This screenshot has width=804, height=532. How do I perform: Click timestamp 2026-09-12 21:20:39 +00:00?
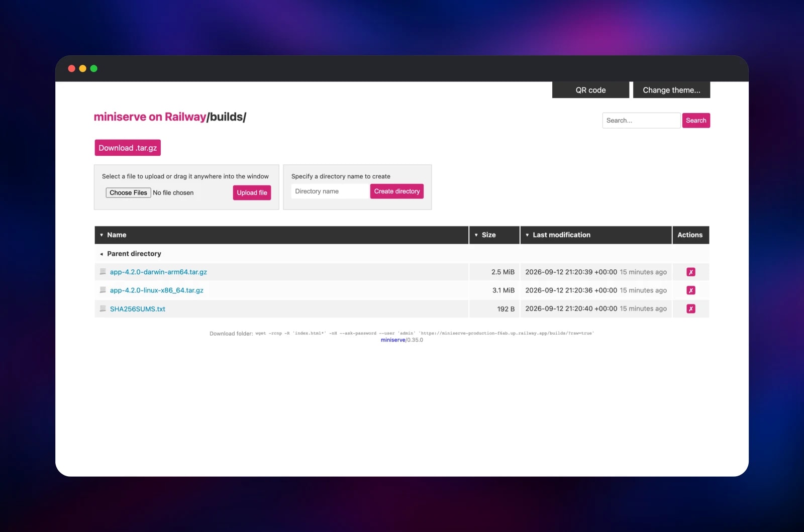(x=571, y=272)
